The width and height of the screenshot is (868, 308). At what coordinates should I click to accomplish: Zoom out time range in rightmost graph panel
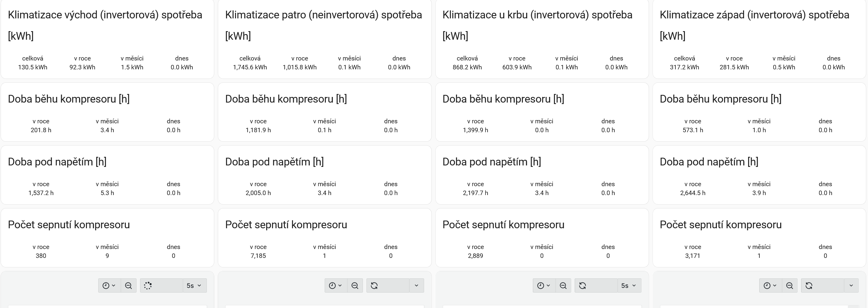coord(789,285)
